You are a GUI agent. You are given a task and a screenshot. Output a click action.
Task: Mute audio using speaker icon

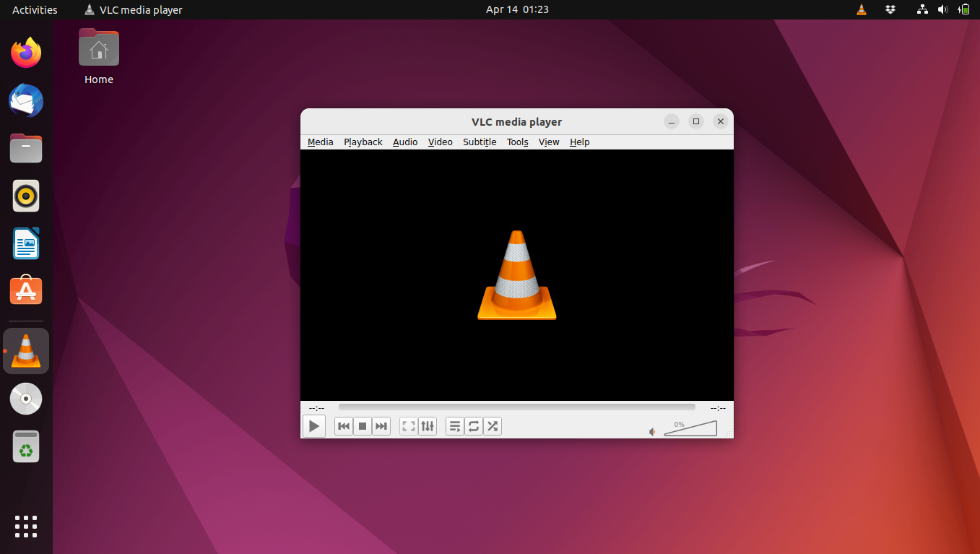click(x=653, y=431)
